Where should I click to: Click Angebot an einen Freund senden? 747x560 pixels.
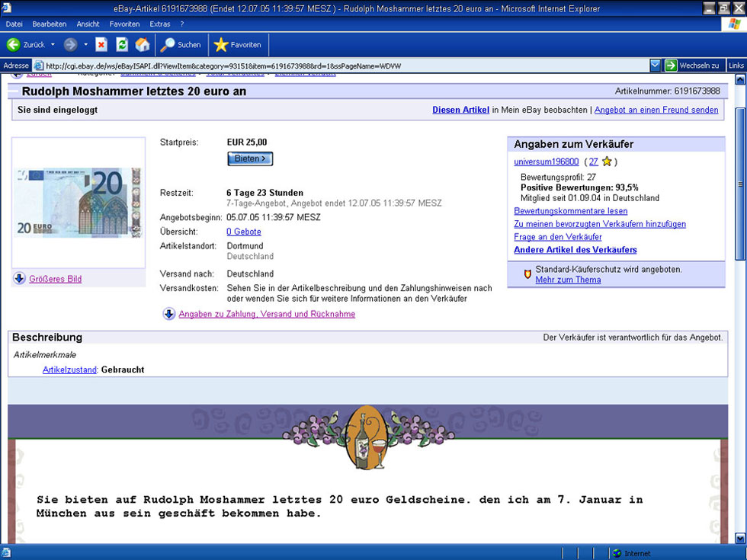(x=656, y=110)
